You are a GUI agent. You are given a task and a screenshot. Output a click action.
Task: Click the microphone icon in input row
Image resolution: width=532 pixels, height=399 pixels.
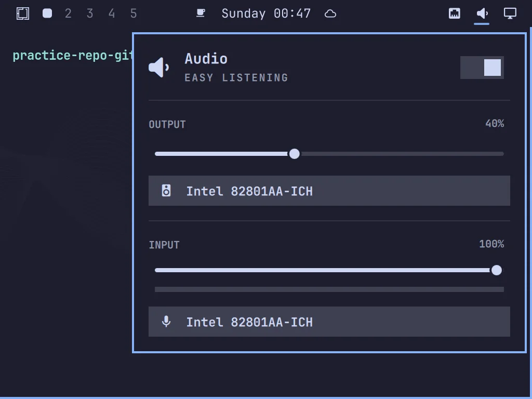(166, 321)
